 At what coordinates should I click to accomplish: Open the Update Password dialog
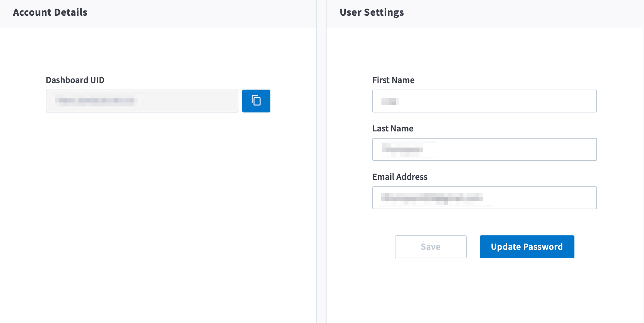click(x=527, y=247)
